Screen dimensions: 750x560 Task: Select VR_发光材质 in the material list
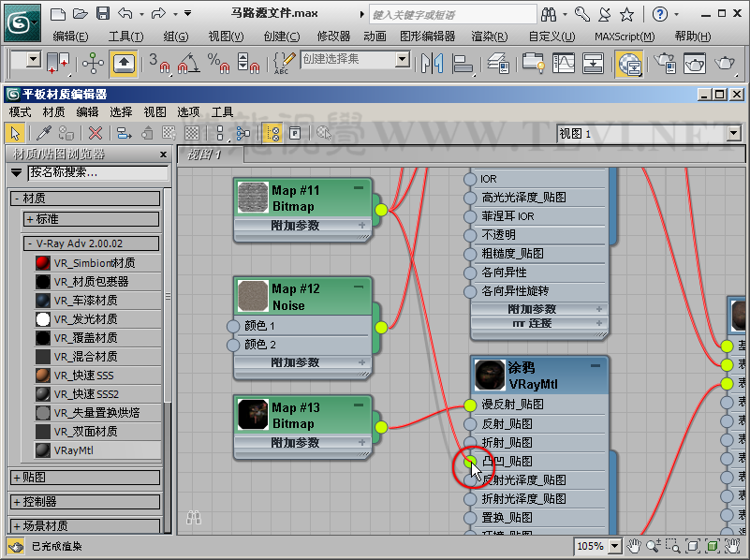tap(84, 319)
